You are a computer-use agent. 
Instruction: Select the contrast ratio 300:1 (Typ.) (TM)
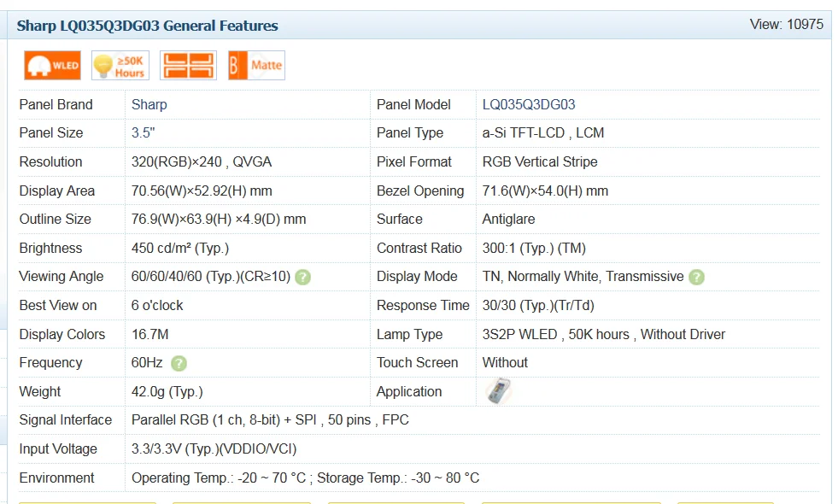534,248
